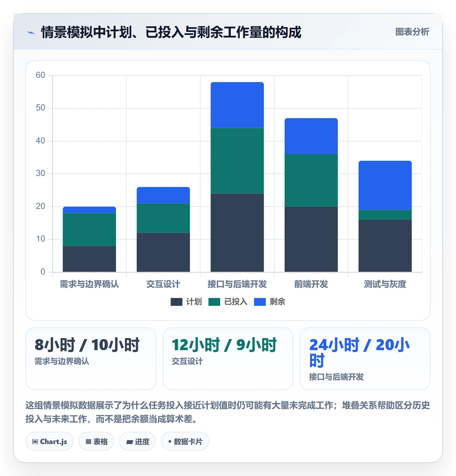456x476 pixels.
Task: Open the 8小时 / 10小时 data card
Action: [x=91, y=359]
